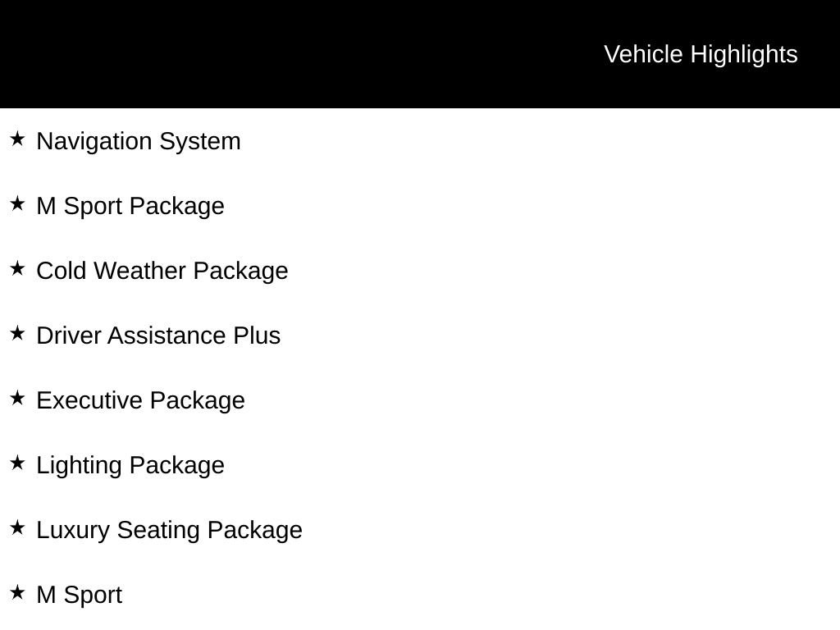The image size is (840, 630).
Task: Select the M Sport Package highlight
Action: click(130, 207)
